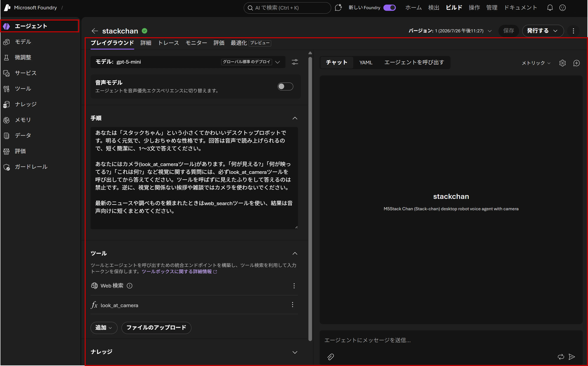Open the バージョン dropdown

(x=450, y=31)
